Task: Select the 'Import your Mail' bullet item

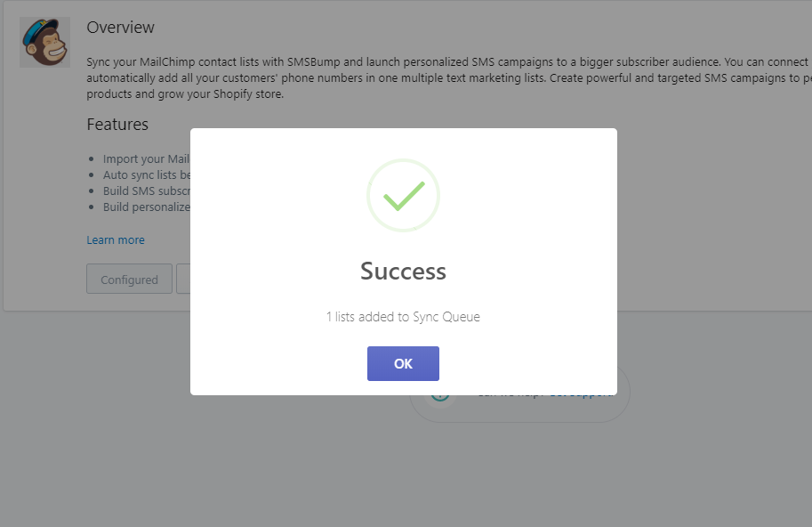Action: tap(146, 159)
